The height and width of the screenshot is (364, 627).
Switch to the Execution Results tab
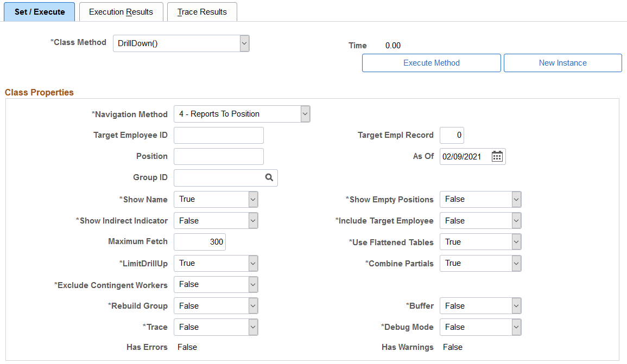click(x=121, y=11)
